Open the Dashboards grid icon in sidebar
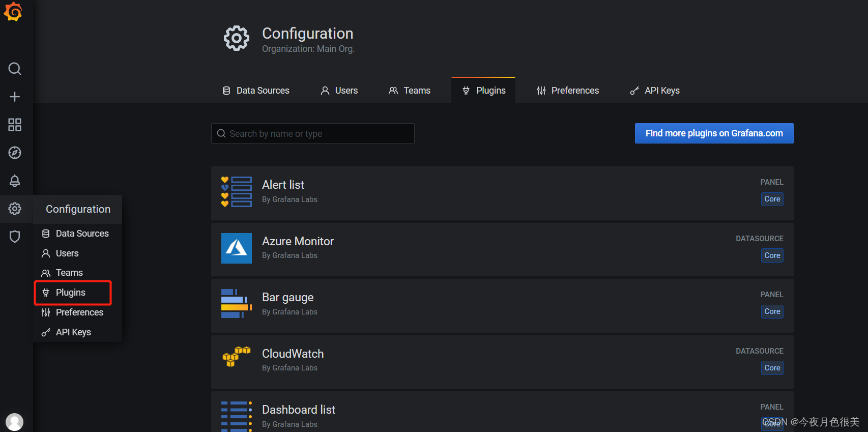 pyautogui.click(x=15, y=125)
